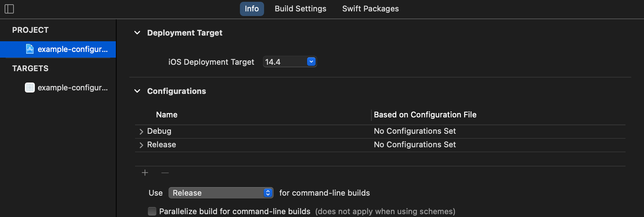Open the command-line build configuration popup
The image size is (644, 217).
(x=221, y=193)
